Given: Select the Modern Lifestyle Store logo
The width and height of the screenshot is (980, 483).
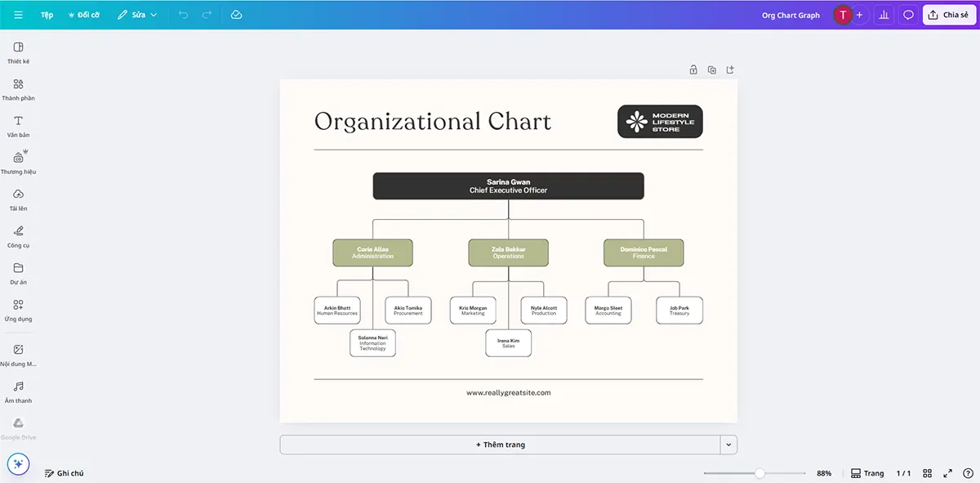Looking at the screenshot, I should [660, 122].
